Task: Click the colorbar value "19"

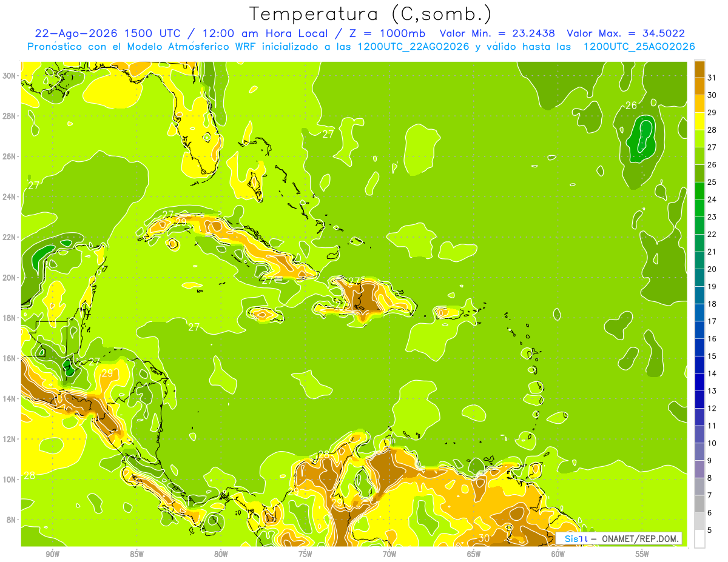Action: [712, 286]
